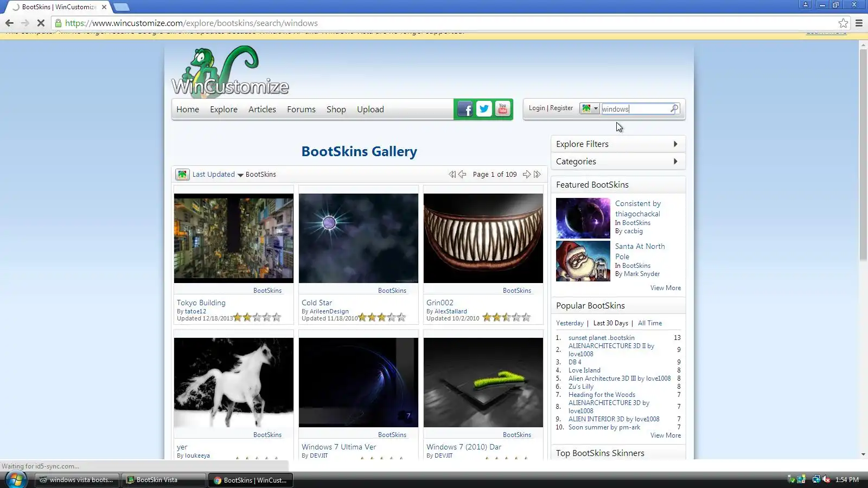868x488 pixels.
Task: Click View More under Popular BootSkins
Action: coord(666,435)
